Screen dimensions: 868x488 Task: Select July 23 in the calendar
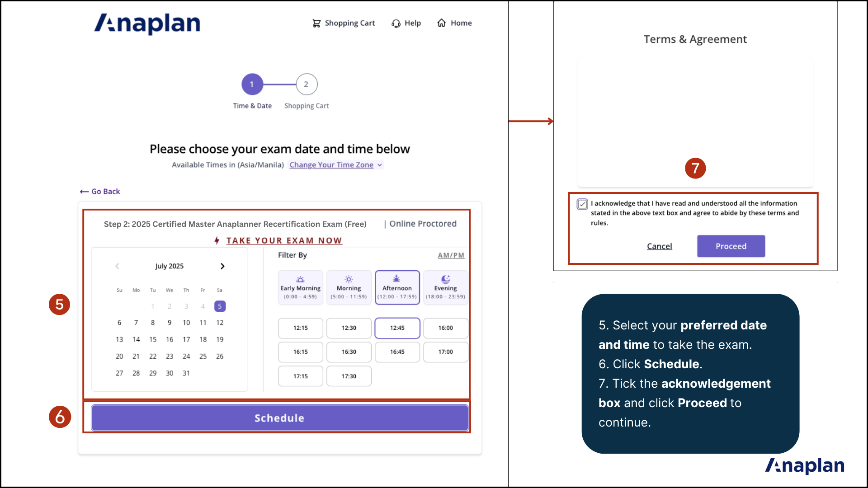coord(170,357)
